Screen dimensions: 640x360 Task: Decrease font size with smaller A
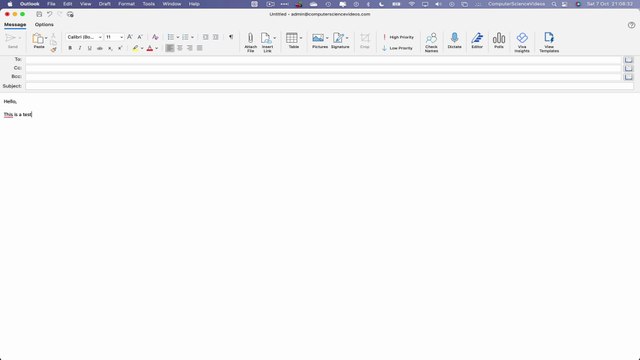click(140, 37)
